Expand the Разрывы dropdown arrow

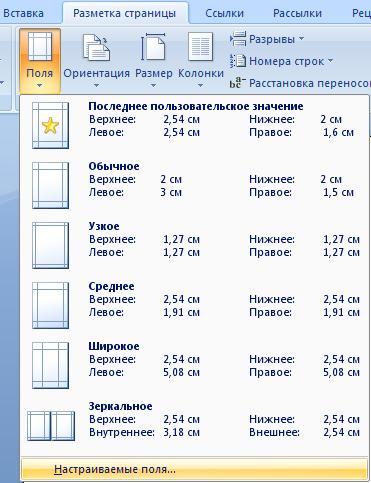301,39
